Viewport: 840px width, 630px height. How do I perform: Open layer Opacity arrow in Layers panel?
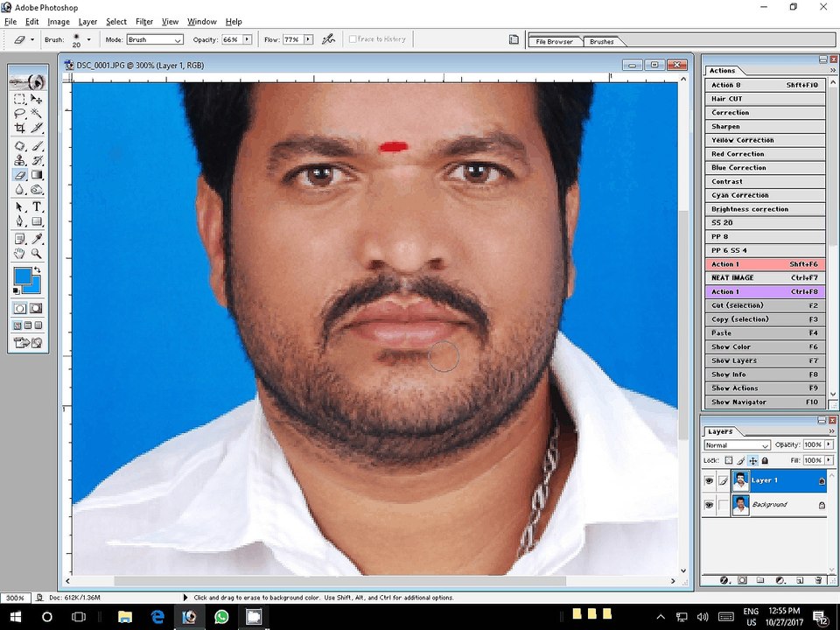pyautogui.click(x=829, y=444)
